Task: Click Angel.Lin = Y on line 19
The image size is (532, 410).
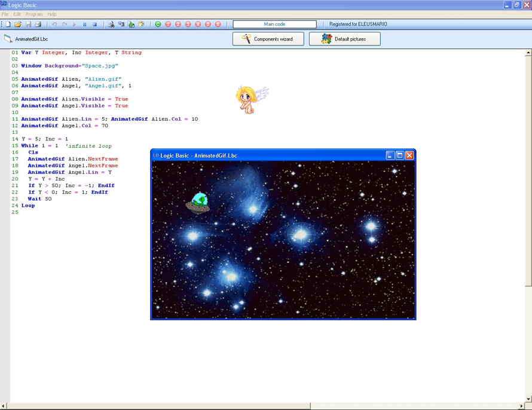Action: tap(90, 172)
